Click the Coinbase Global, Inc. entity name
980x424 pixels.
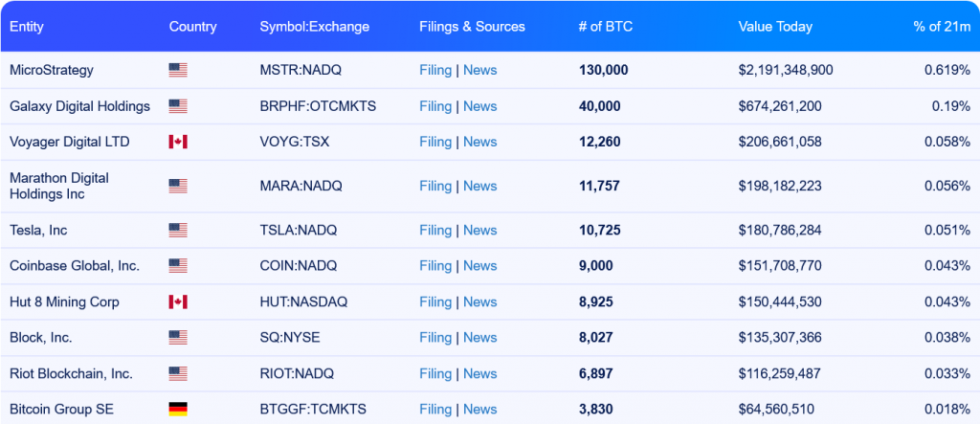75,265
